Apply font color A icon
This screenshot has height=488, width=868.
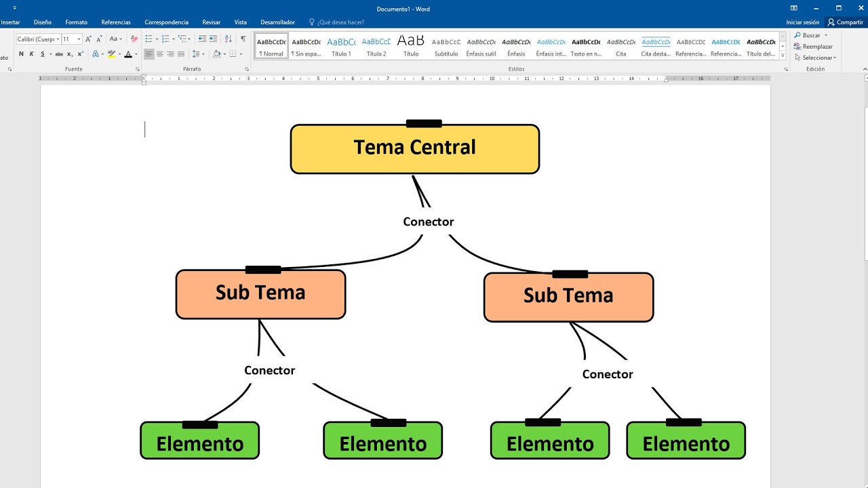(x=127, y=54)
